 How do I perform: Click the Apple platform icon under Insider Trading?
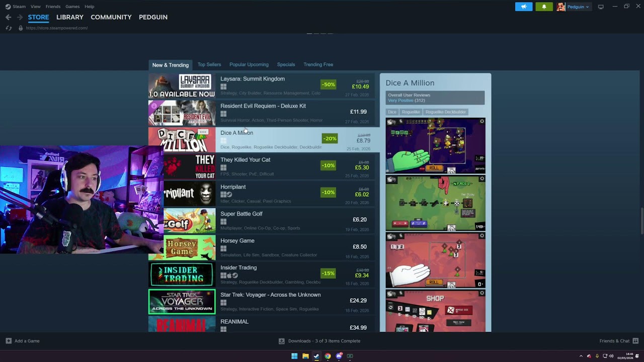pyautogui.click(x=229, y=276)
